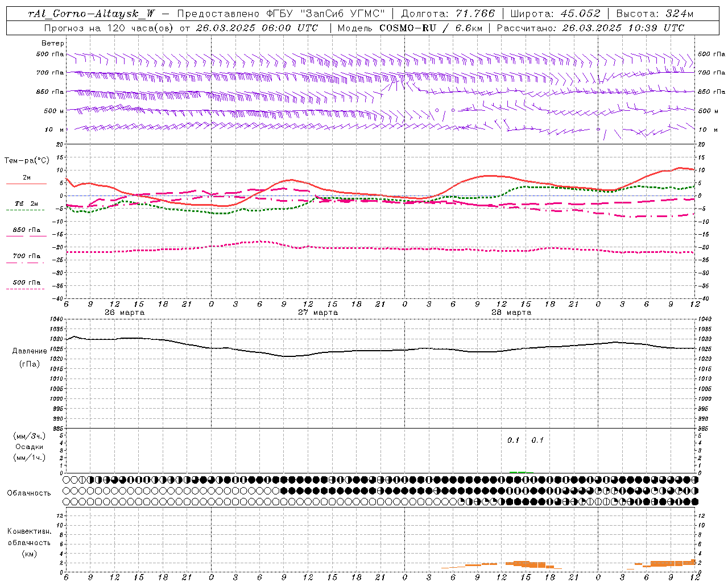Screen dimensions: 728x582
Task: Click the 700 гПа temperature legend entry
Action: [27, 256]
